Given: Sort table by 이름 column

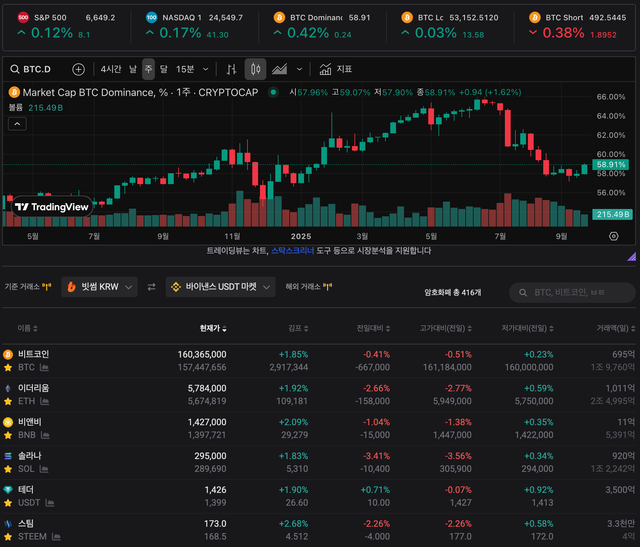Looking at the screenshot, I should 27,329.
